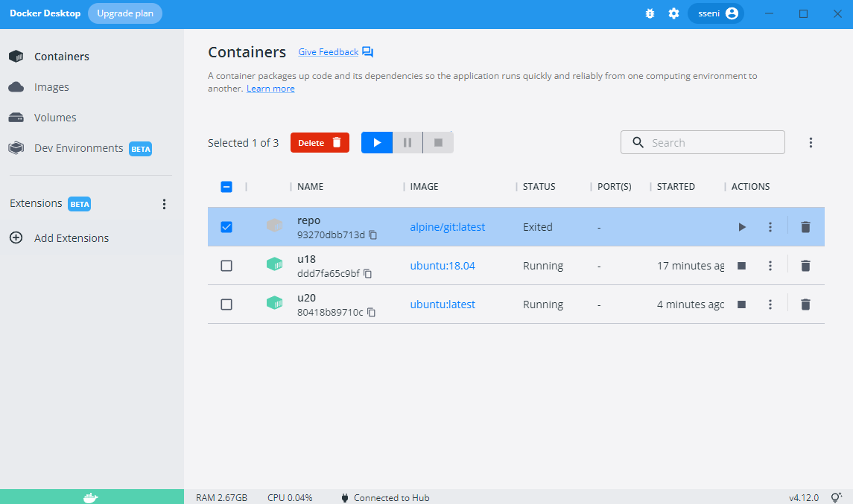Click Add Extensions in sidebar
Viewport: 853px width, 504px height.
(x=60, y=238)
